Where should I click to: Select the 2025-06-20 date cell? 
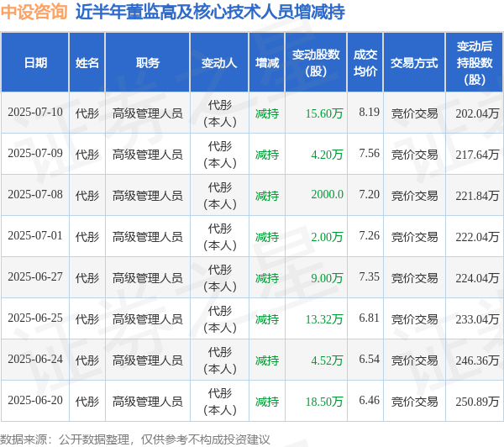pos(35,401)
